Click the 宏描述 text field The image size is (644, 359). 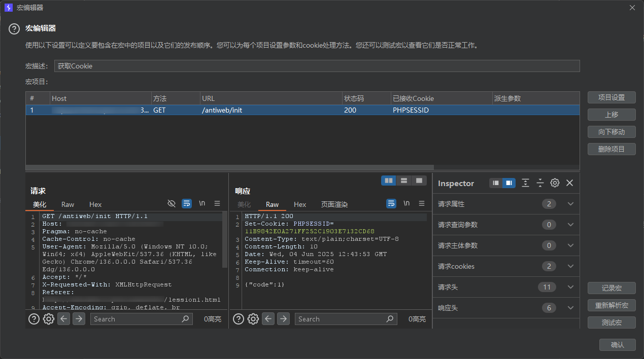[317, 66]
